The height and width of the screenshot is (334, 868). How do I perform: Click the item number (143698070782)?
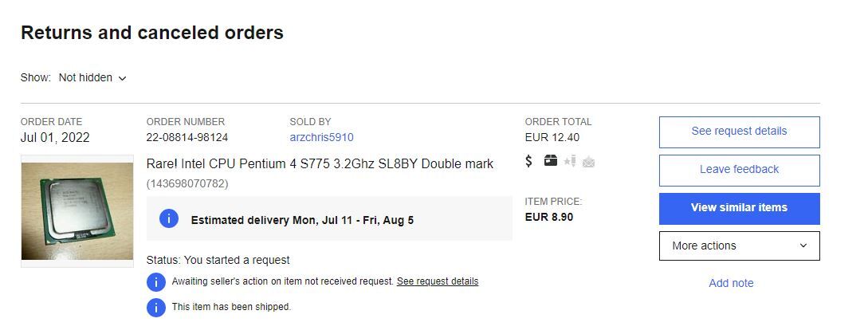[187, 183]
